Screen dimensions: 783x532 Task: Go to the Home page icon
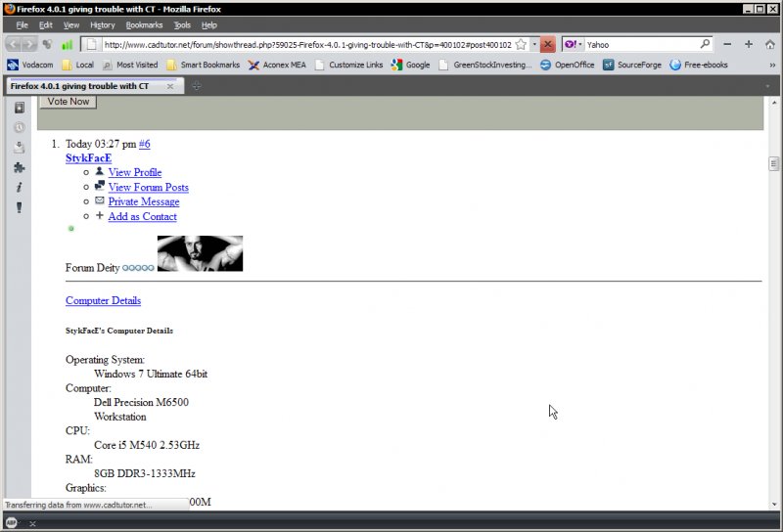(x=770, y=44)
